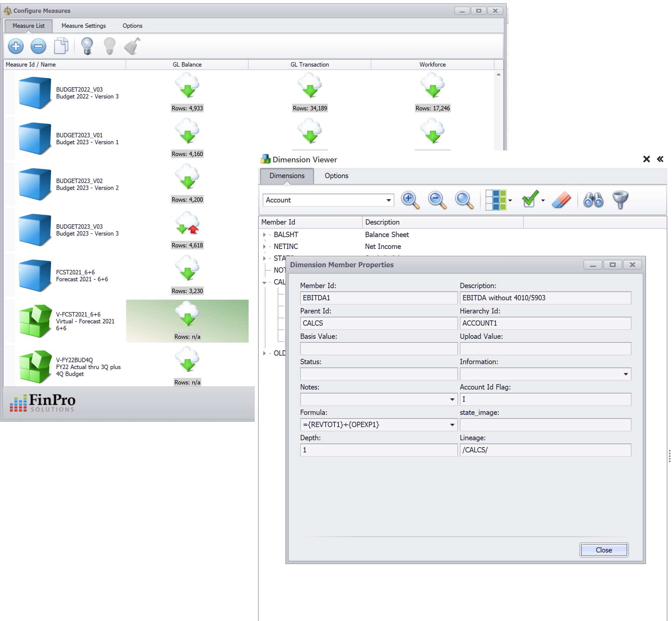
Task: Expand the NETINC Net Income node
Action: (265, 246)
